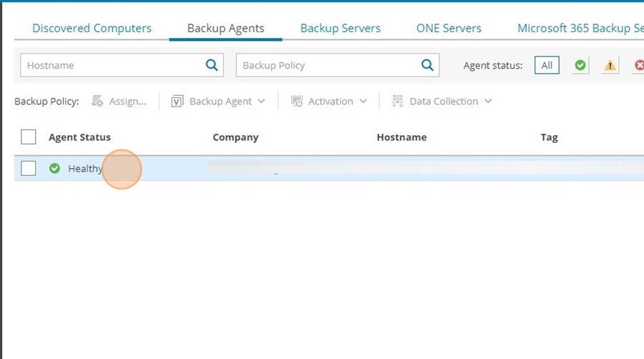Screen dimensions: 644x359
Task: Click the Assign backup policy button
Action: (x=119, y=102)
